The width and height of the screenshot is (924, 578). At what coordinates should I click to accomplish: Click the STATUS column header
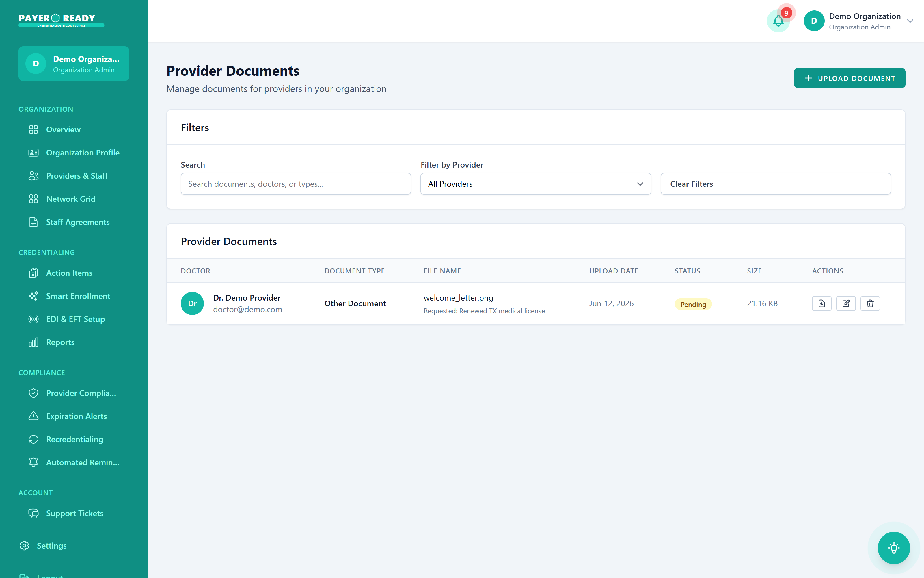[x=687, y=271]
